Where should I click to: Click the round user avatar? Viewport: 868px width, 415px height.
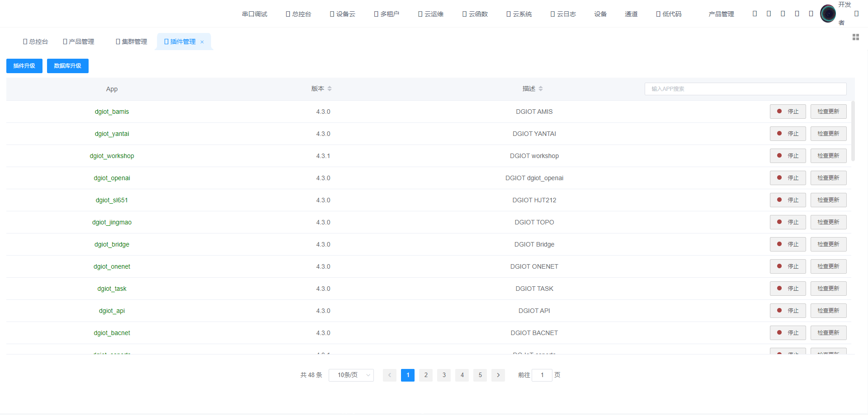(828, 14)
